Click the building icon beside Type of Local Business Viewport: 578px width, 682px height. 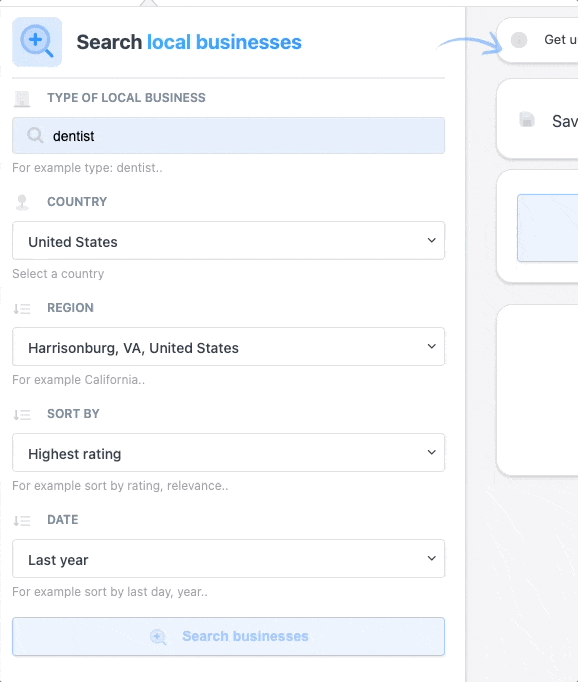tap(22, 99)
